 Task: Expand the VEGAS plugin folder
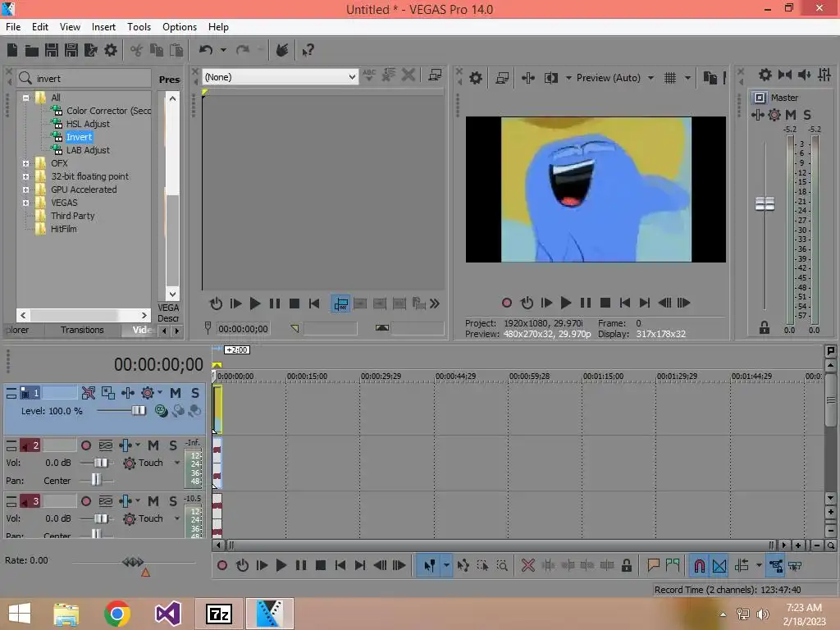25,203
